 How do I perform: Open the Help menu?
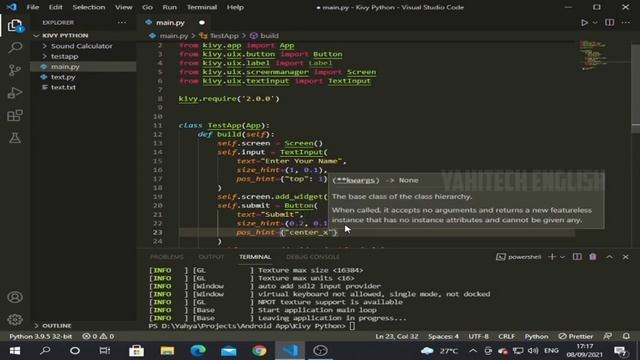[x=235, y=7]
